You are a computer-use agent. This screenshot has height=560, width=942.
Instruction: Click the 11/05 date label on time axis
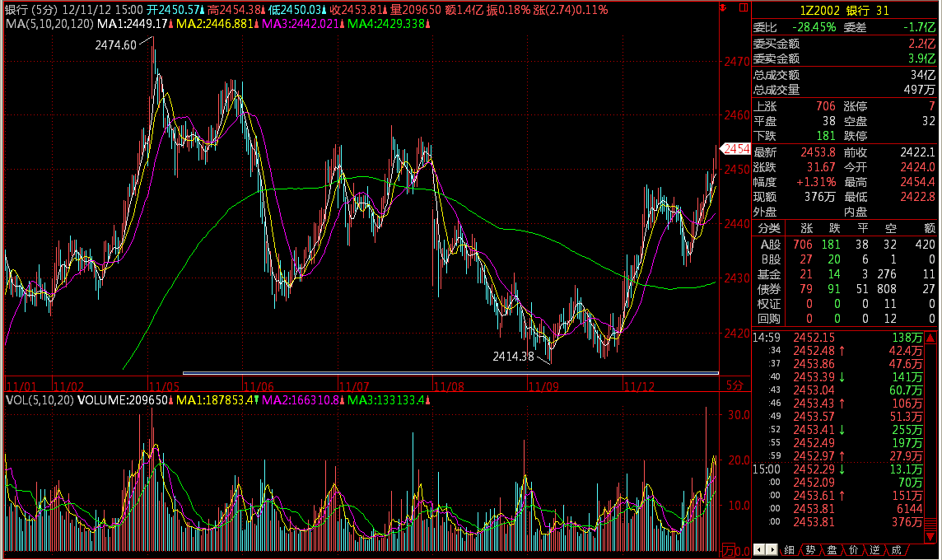tap(164, 386)
